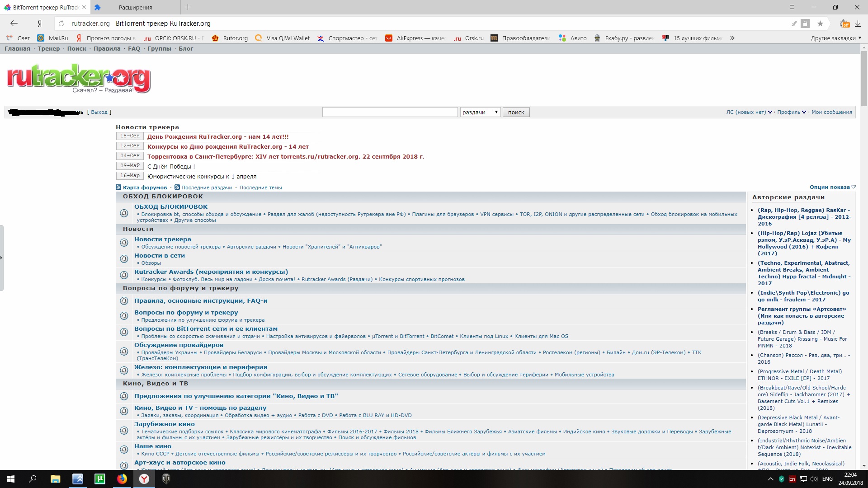Click the browser back arrow
868x488 pixels.
pos(14,23)
